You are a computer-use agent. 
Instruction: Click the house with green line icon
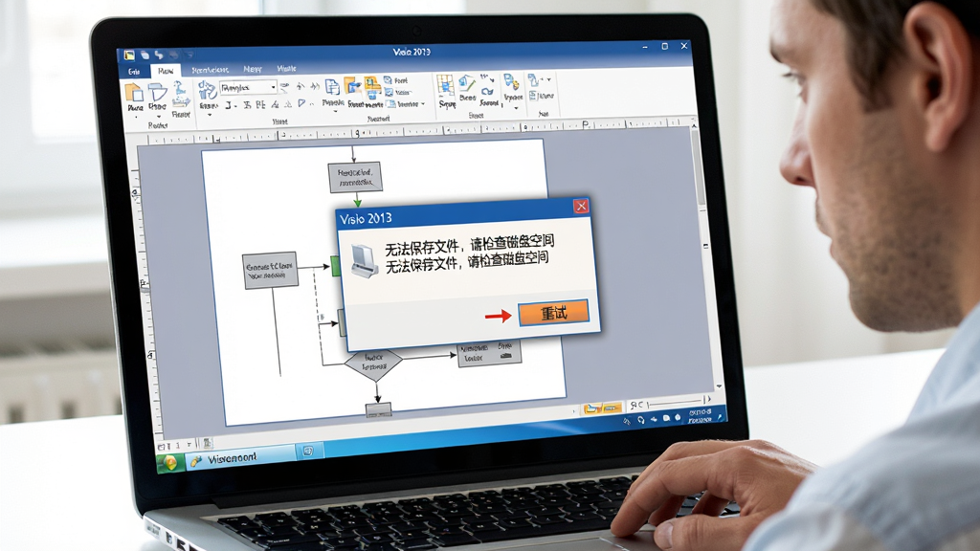tap(467, 84)
